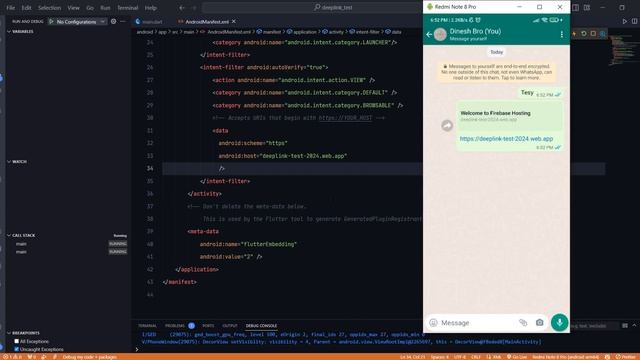Image resolution: width=640 pixels, height=360 pixels.
Task: Toggle the Uncaught Exceptions checkbox
Action: pyautogui.click(x=17, y=349)
